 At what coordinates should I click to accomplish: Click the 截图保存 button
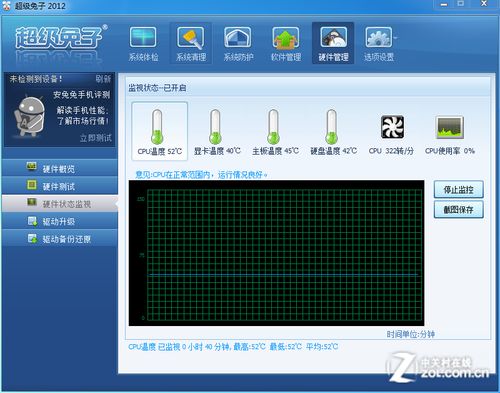coord(458,210)
